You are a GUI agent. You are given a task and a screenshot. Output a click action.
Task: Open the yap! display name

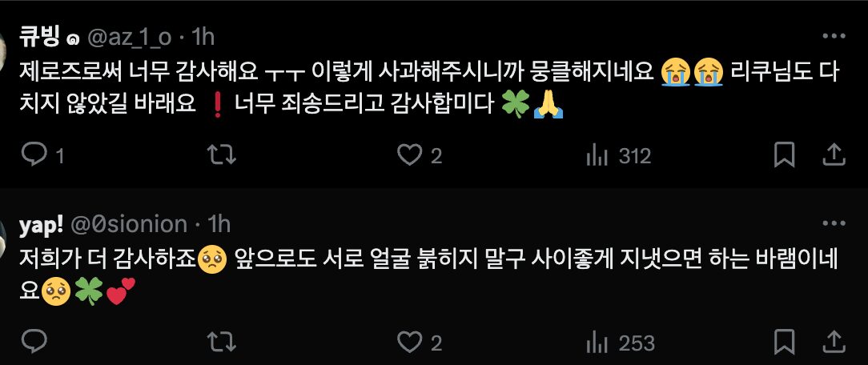point(41,225)
